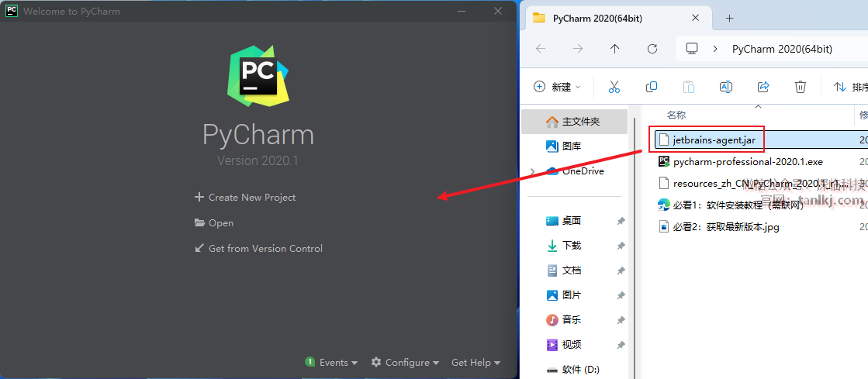The width and height of the screenshot is (868, 379).
Task: Expand the Events notification dropdown
Action: tap(332, 363)
